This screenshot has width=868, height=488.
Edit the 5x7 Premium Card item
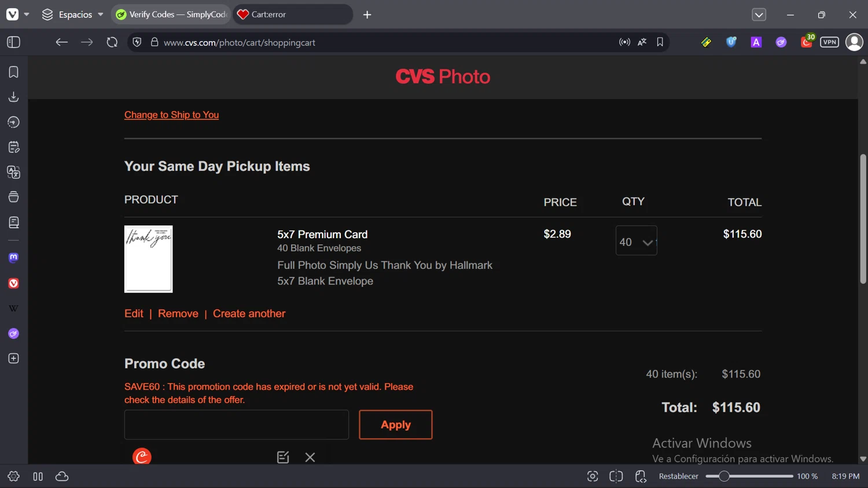point(134,313)
